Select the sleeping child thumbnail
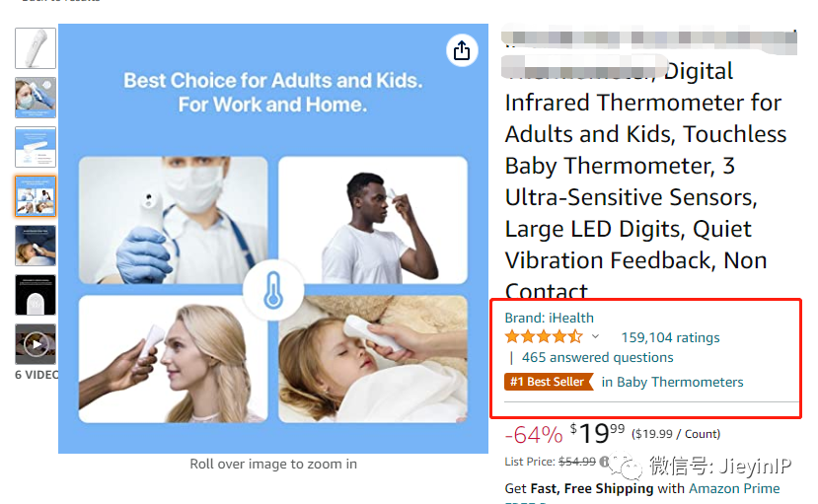Image resolution: width=818 pixels, height=504 pixels. click(x=36, y=246)
